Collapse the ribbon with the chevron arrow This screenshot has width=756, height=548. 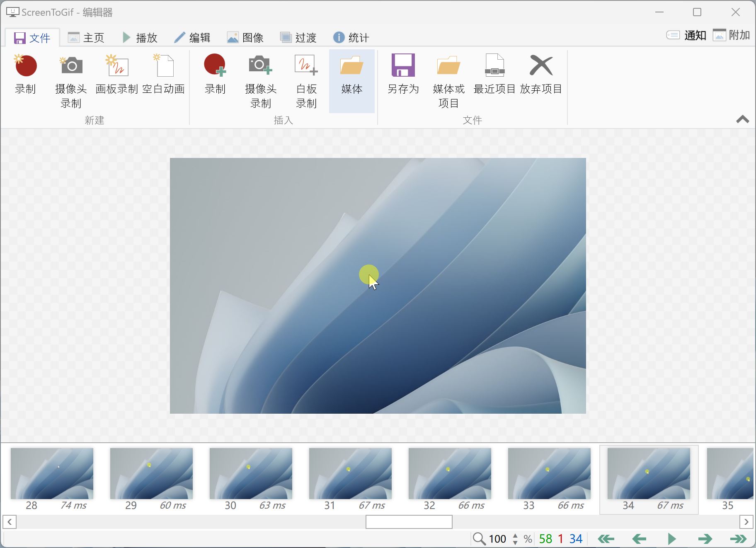coord(742,119)
